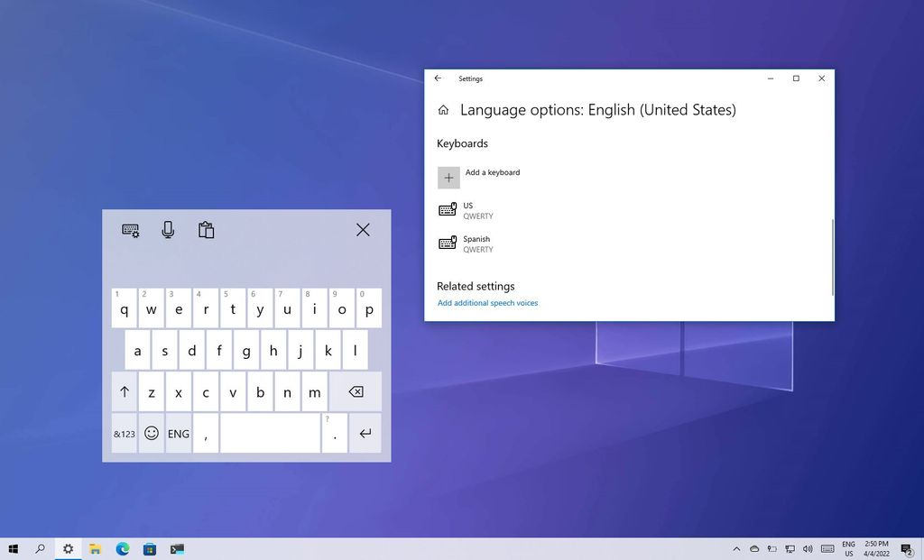Start voice typing with the microphone icon

pyautogui.click(x=168, y=230)
